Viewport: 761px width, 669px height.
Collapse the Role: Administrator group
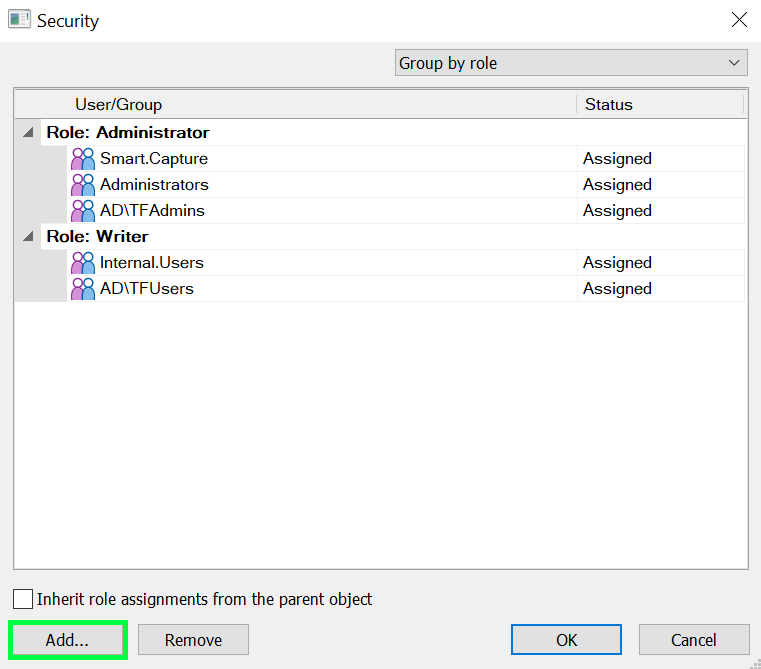pos(24,133)
